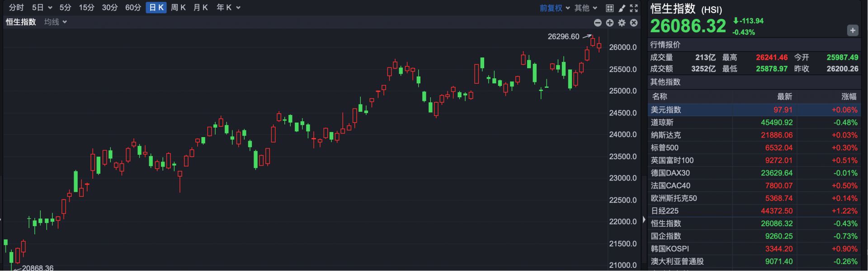The image size is (868, 271).
Task: Switch to the 60分 chart tab
Action: [x=133, y=8]
